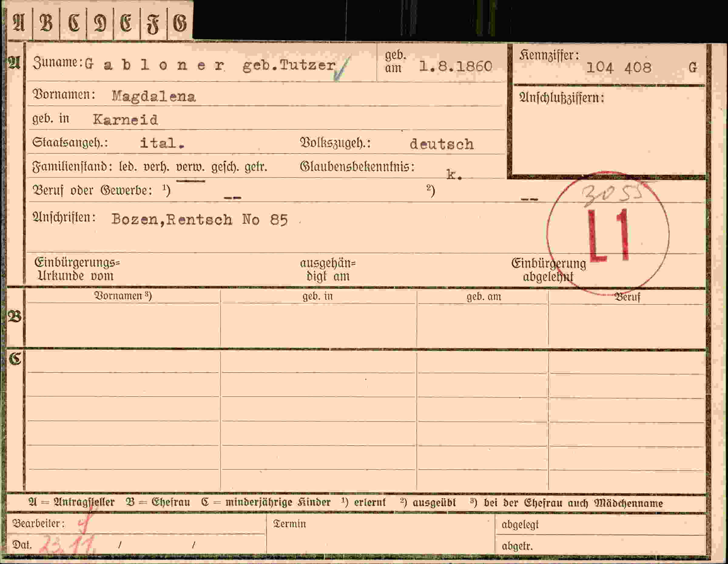Click 'geb. in' column header
The height and width of the screenshot is (564, 728).
click(318, 296)
